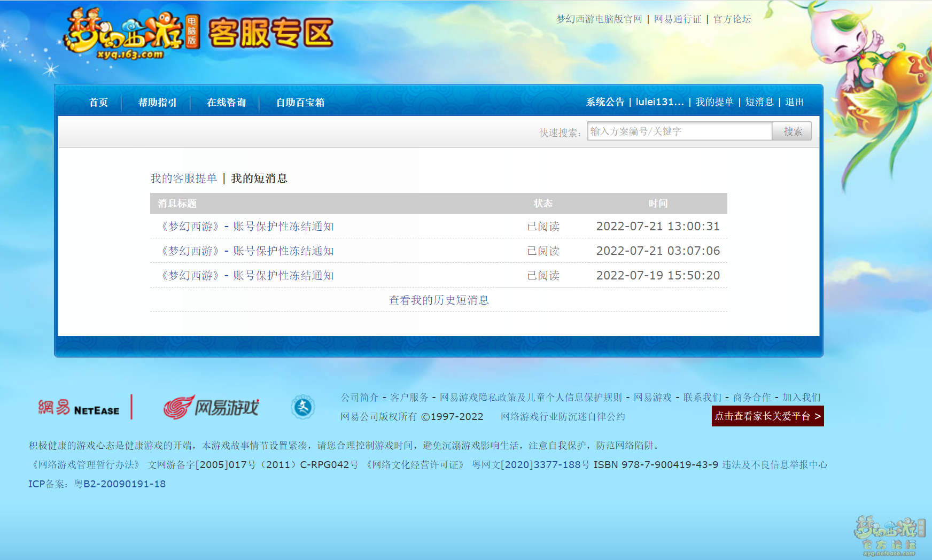Viewport: 932px width, 560px height.
Task: Open the 在线咨询 nav tab
Action: 226,102
